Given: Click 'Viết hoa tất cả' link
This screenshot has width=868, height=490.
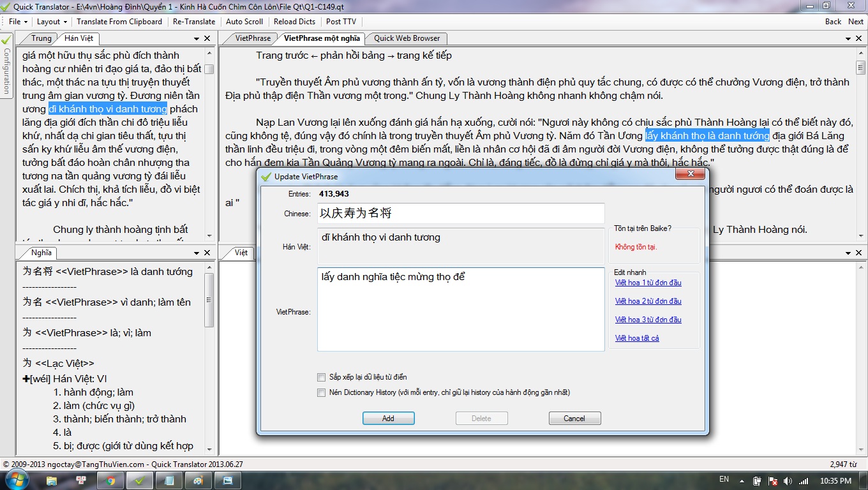Looking at the screenshot, I should [x=636, y=338].
